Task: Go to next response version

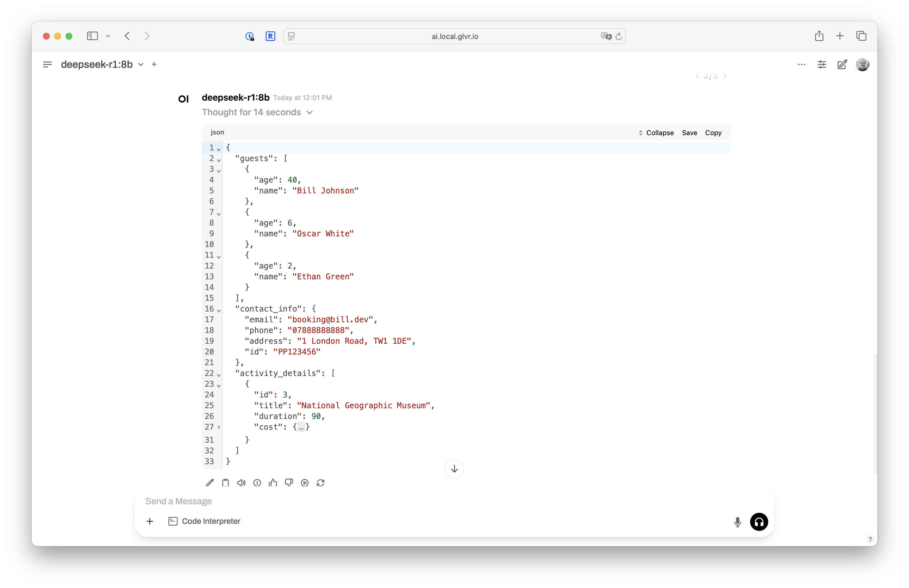Action: coord(725,76)
